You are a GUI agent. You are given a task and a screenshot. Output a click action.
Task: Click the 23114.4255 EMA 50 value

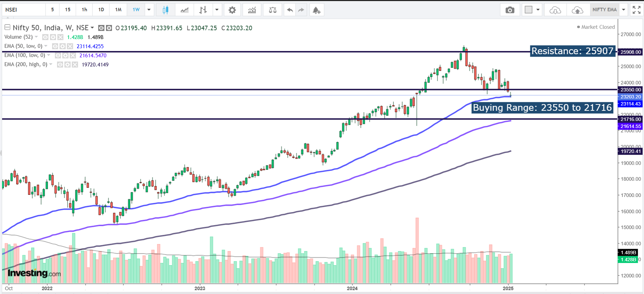[90, 46]
